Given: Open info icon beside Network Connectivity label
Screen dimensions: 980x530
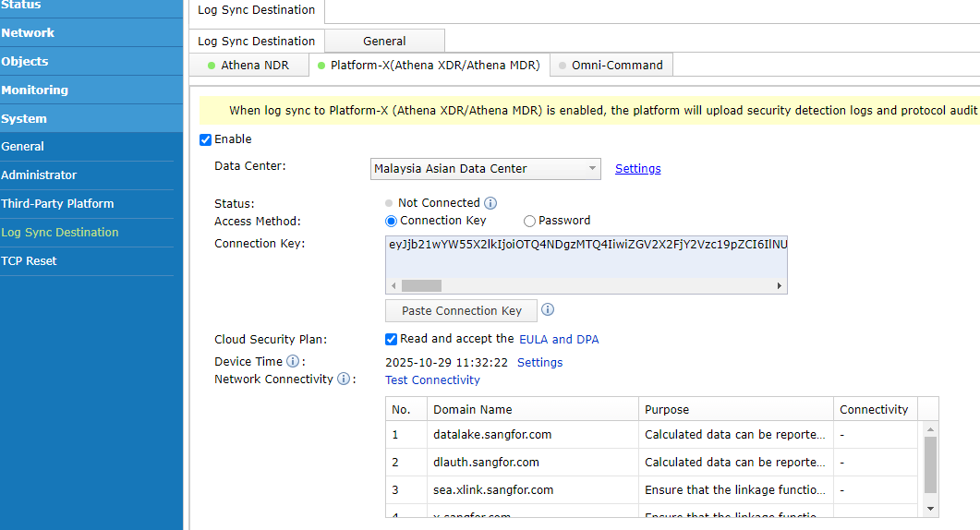Looking at the screenshot, I should pos(344,379).
